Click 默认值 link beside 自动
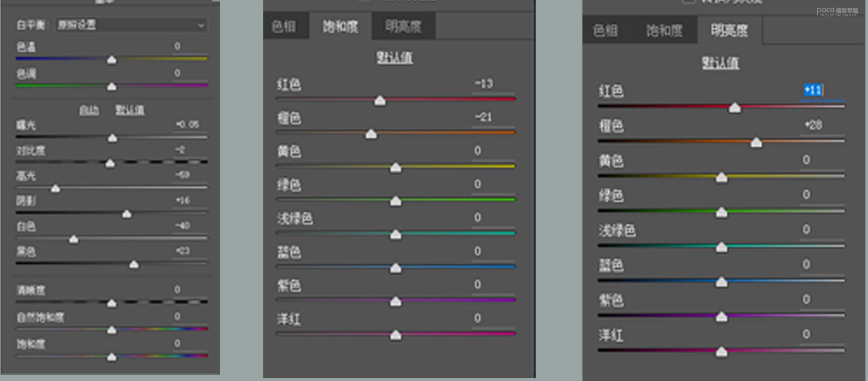The width and height of the screenshot is (868, 381). (130, 111)
